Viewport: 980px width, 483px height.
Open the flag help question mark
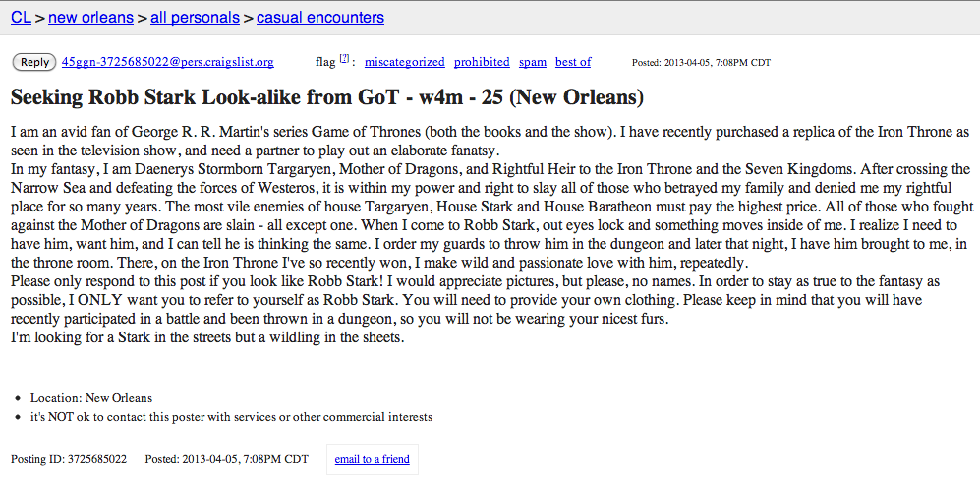tap(344, 59)
